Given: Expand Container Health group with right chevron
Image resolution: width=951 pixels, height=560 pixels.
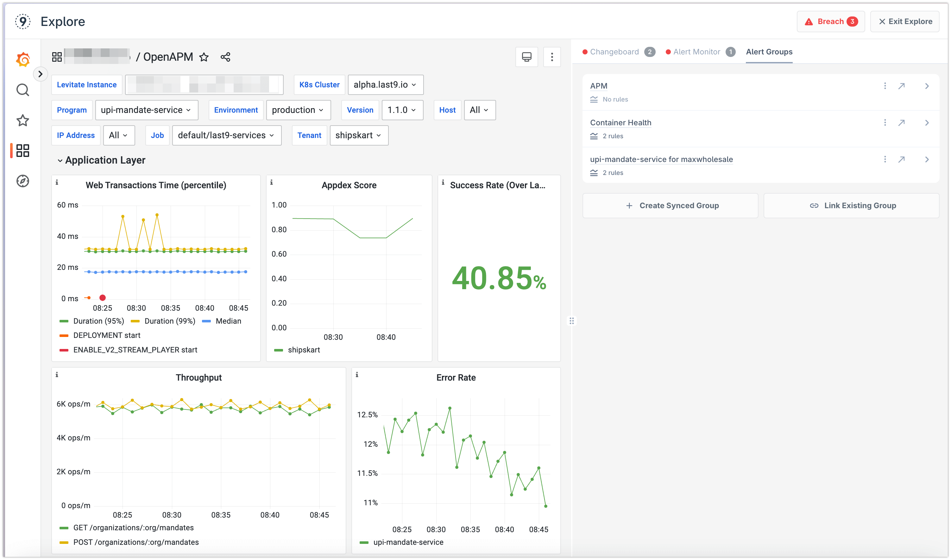Looking at the screenshot, I should [927, 122].
